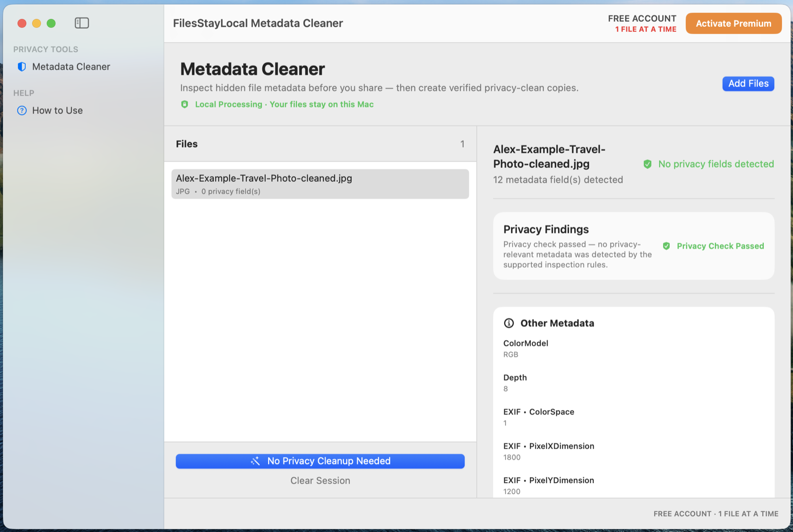Click the magic wand icon on cleanup button
The image size is (793, 532).
click(255, 461)
